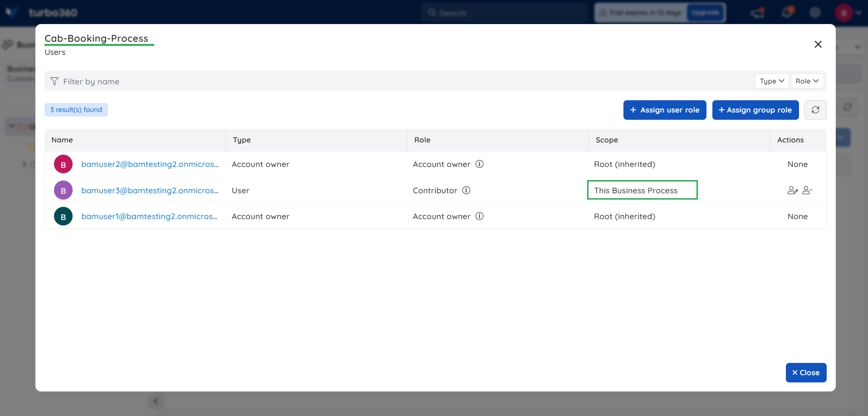This screenshot has width=868, height=416.
Task: Click the '3 result(s) found' badge
Action: [76, 110]
